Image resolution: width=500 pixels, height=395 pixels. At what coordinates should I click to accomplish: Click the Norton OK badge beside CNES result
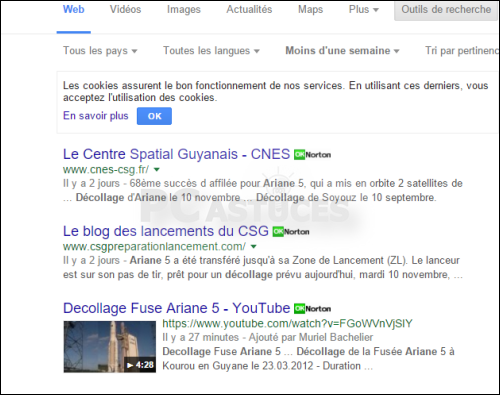pyautogui.click(x=312, y=155)
